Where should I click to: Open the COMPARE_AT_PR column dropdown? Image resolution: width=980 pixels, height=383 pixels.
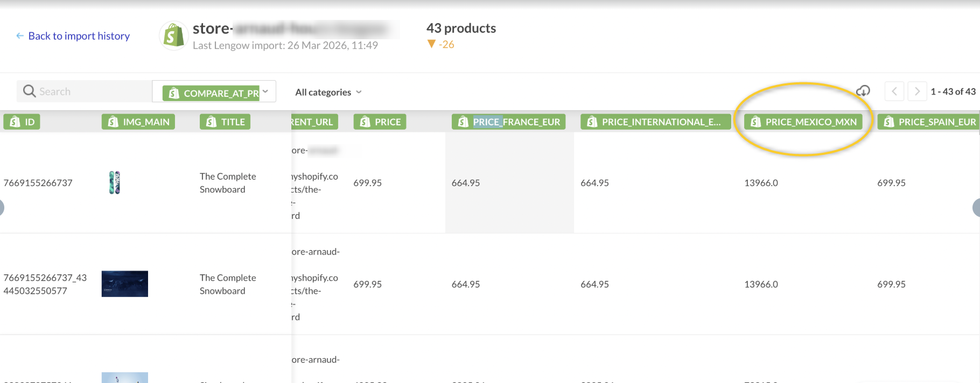click(265, 91)
